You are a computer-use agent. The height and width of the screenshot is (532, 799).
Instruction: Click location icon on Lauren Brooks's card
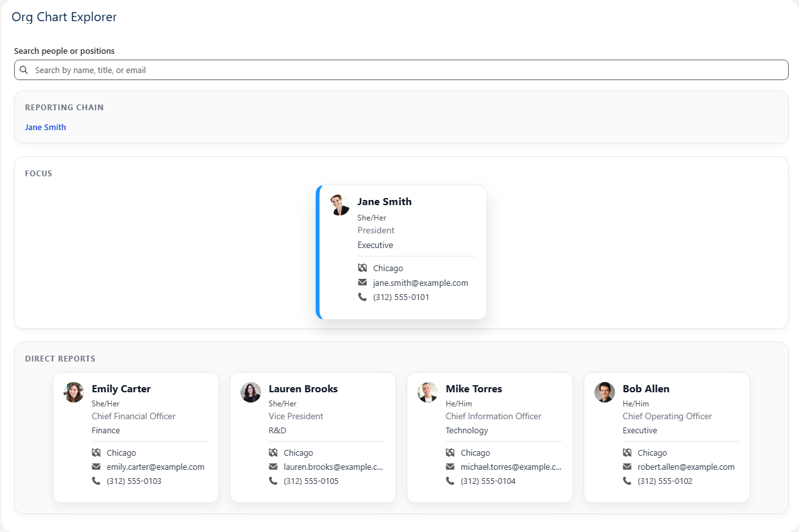pos(273,453)
